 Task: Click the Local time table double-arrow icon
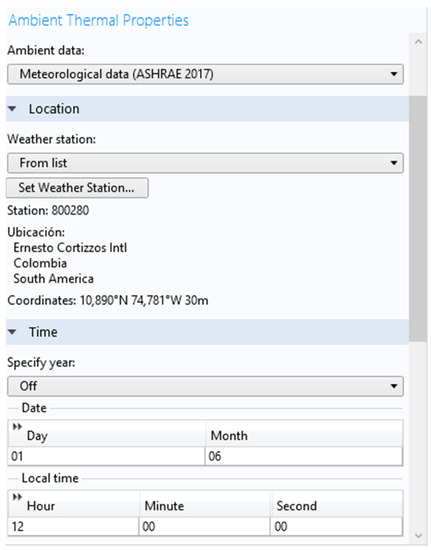coord(17,497)
